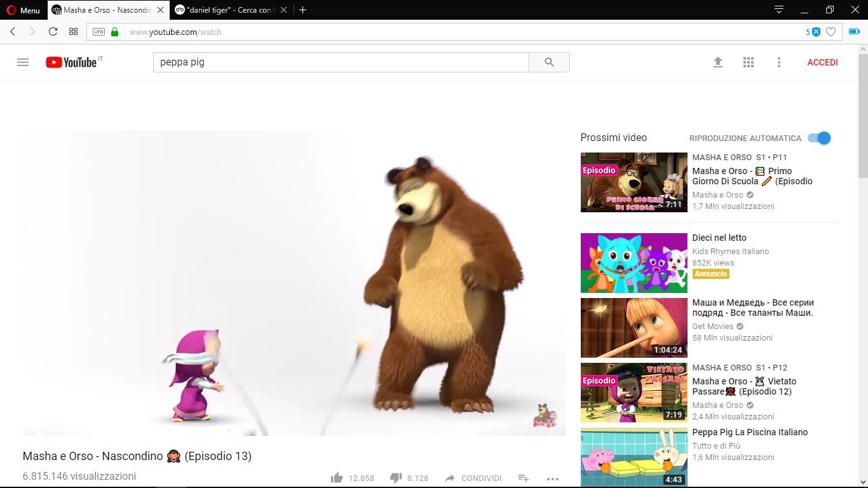The height and width of the screenshot is (488, 868).
Task: Click the search field containing peppa pig
Action: 341,62
